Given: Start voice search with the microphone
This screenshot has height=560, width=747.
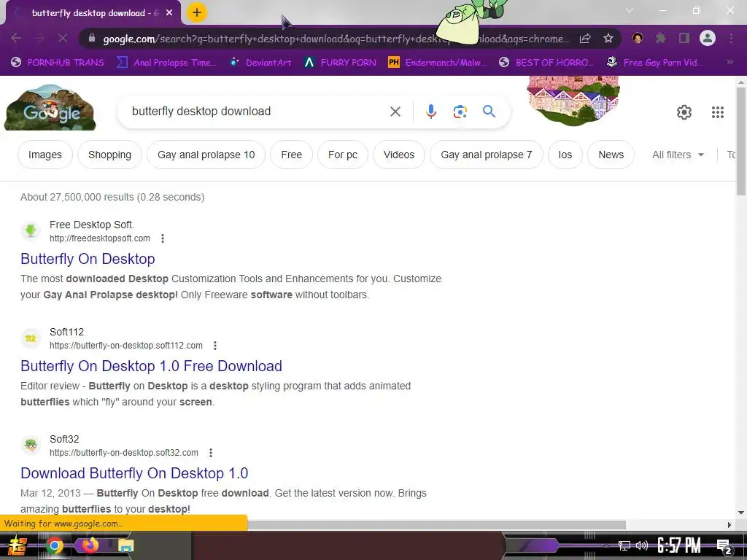Looking at the screenshot, I should pos(430,112).
